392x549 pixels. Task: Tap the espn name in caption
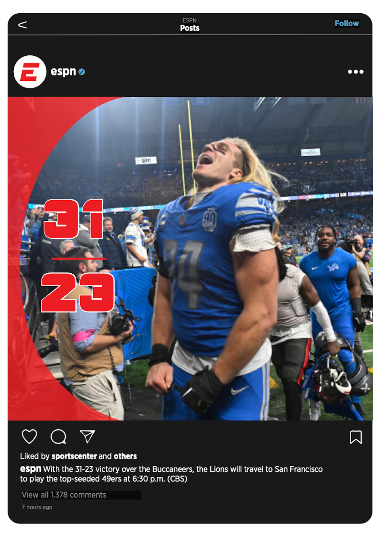click(x=31, y=469)
